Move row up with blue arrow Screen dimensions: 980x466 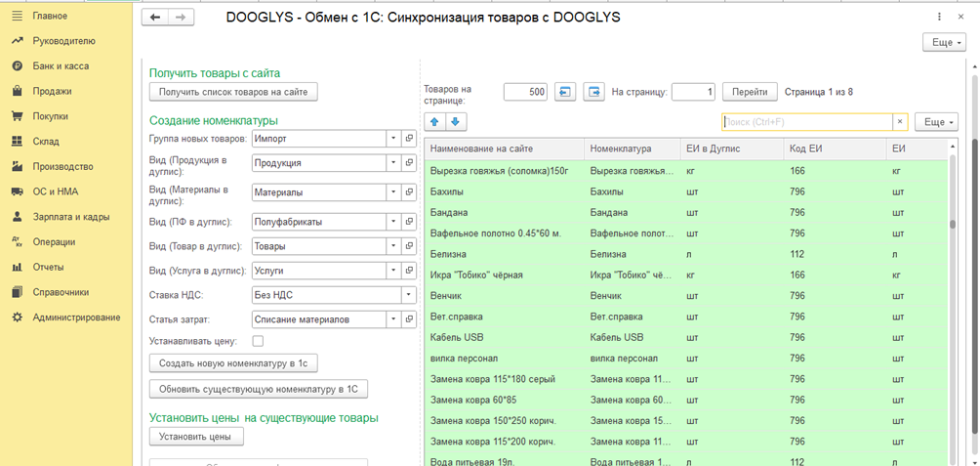434,121
